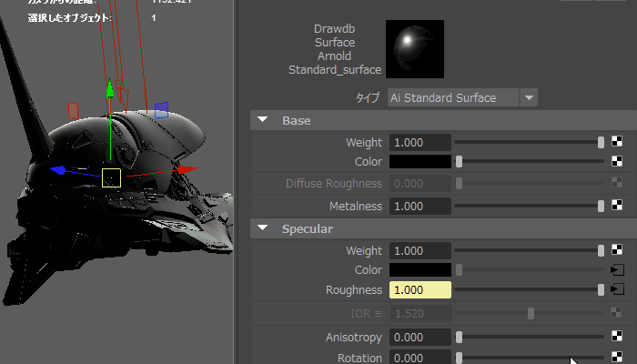Screen dimensions: 637x364
Task: Click the blue Z-axis move arrow
Action: click(58, 170)
